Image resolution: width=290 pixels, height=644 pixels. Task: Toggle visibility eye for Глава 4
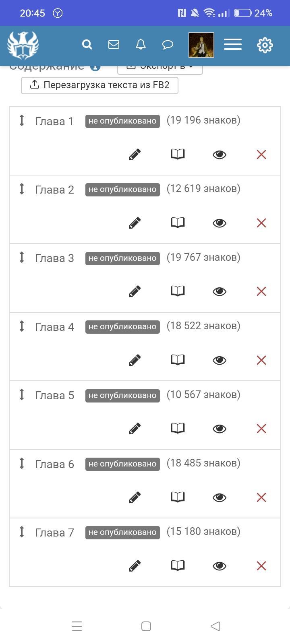[219, 360]
